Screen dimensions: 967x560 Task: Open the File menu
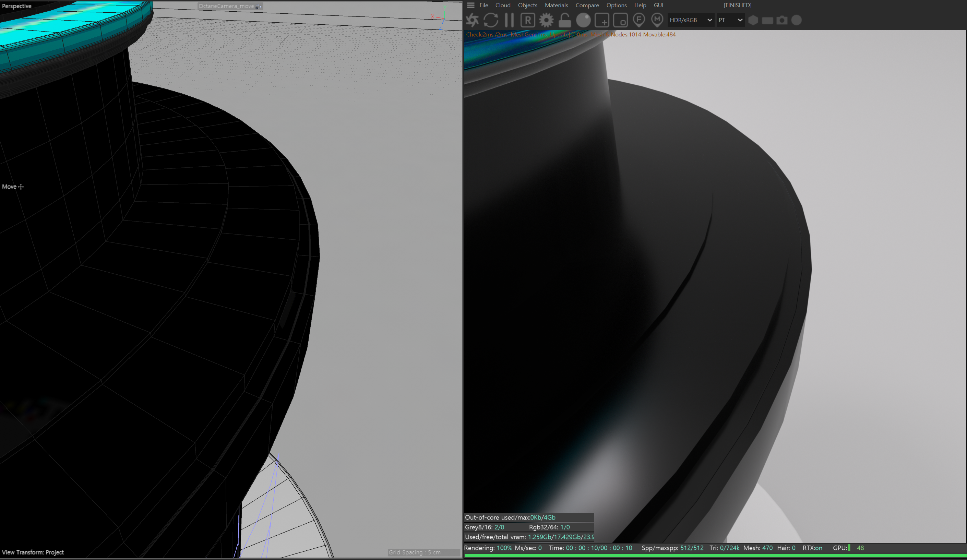tap(484, 5)
